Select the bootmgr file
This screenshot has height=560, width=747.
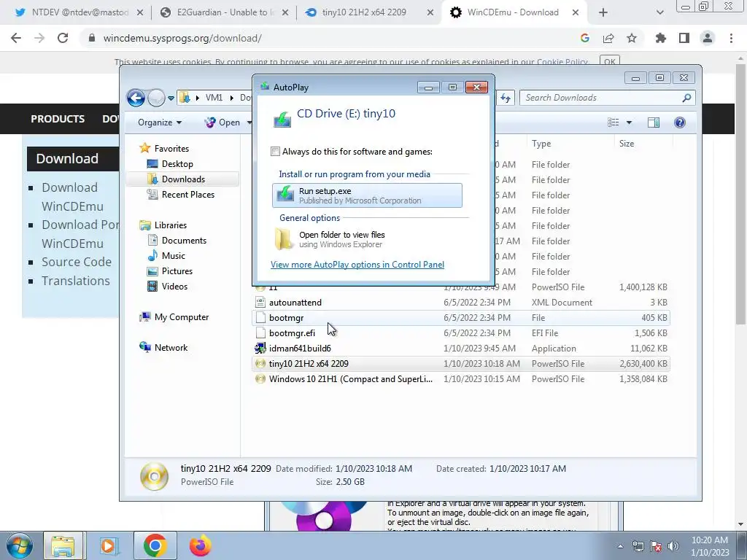point(461,318)
